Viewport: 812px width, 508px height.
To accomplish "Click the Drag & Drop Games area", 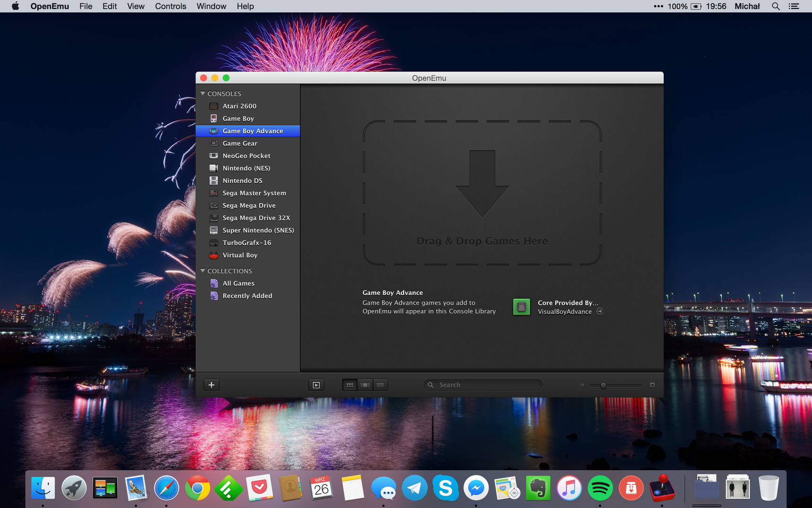I will (x=482, y=193).
